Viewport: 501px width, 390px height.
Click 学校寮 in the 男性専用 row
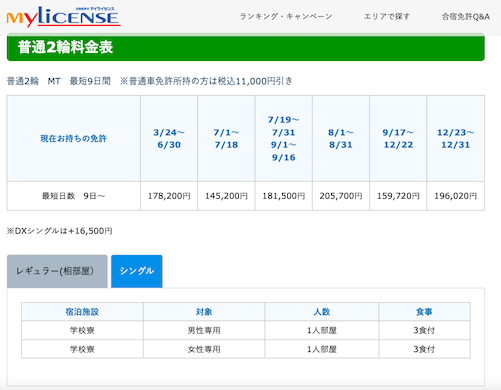pos(82,330)
